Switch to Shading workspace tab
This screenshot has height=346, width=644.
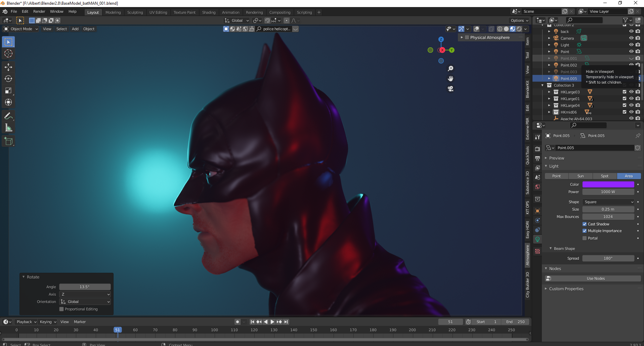[209, 12]
